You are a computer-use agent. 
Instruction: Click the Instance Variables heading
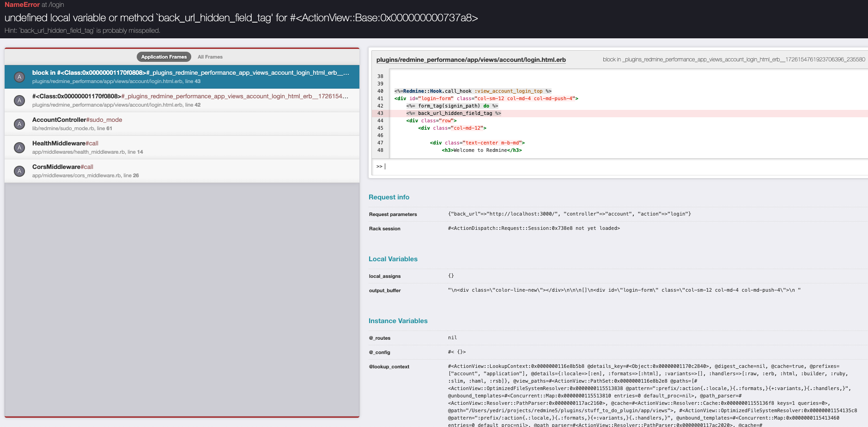coord(398,321)
